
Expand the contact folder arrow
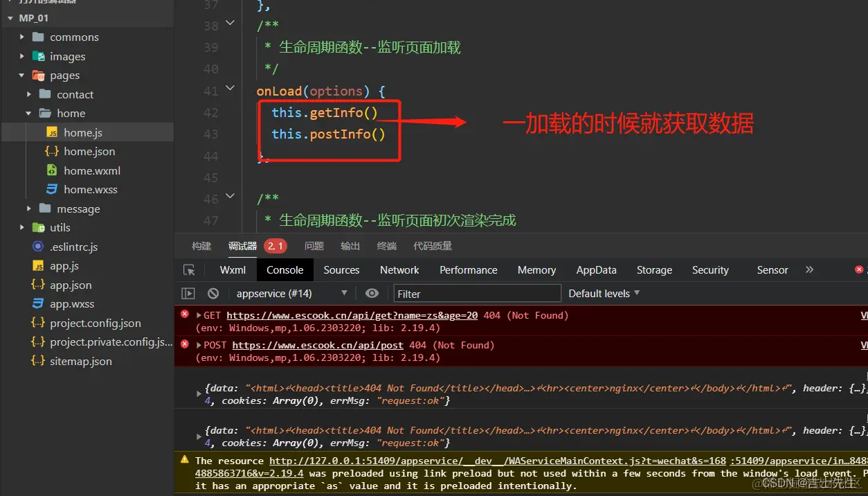29,94
